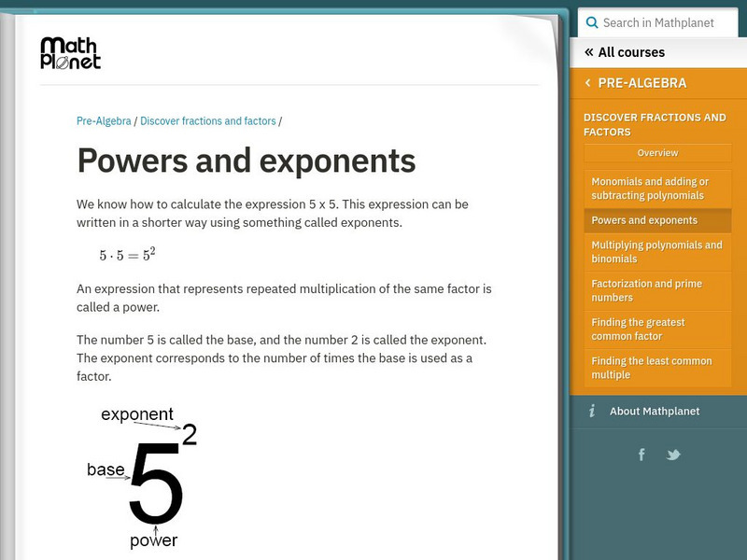Viewport: 747px width, 560px height.
Task: Open About Mathplanet link
Action: (x=655, y=411)
